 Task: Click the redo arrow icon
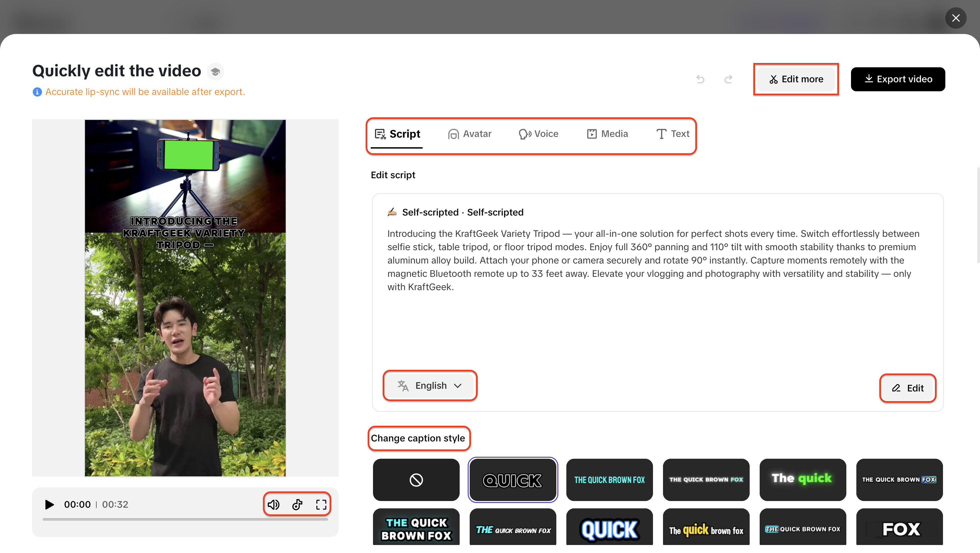(x=728, y=79)
